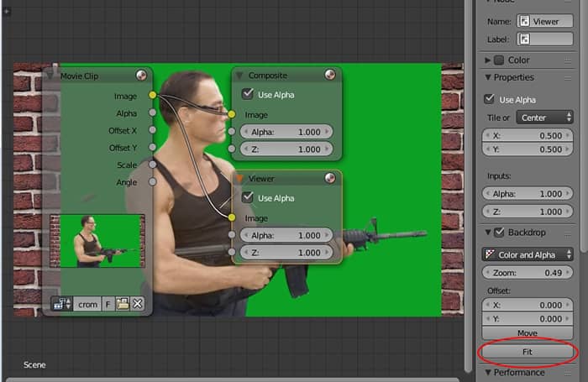The height and width of the screenshot is (382, 588).
Task: Click the Movie Clip node preview sphere icon
Action: pos(140,76)
